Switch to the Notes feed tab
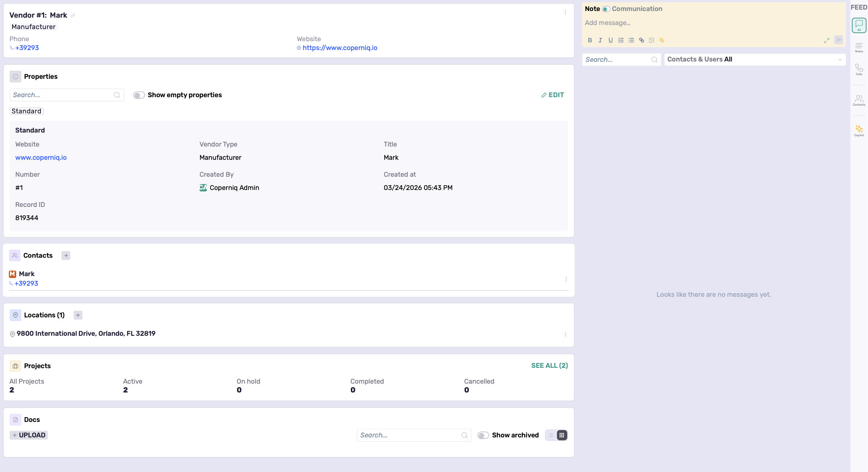The width and height of the screenshot is (868, 472). 859,47
